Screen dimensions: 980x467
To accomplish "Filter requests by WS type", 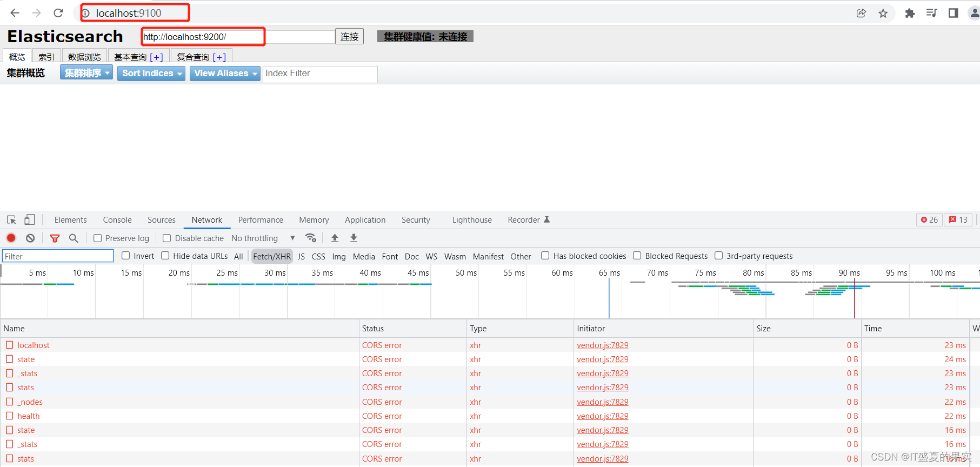I will 431,256.
